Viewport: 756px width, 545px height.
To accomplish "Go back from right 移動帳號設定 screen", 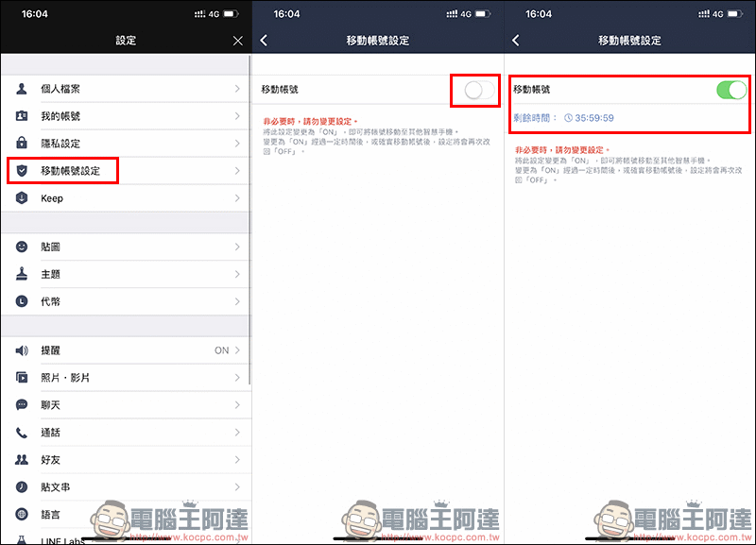I will coord(515,41).
